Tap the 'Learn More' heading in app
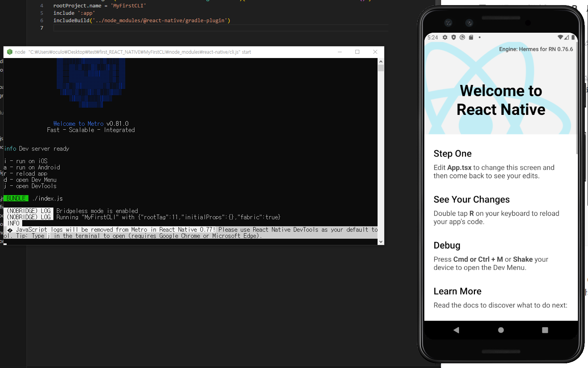588x368 pixels. 457,291
